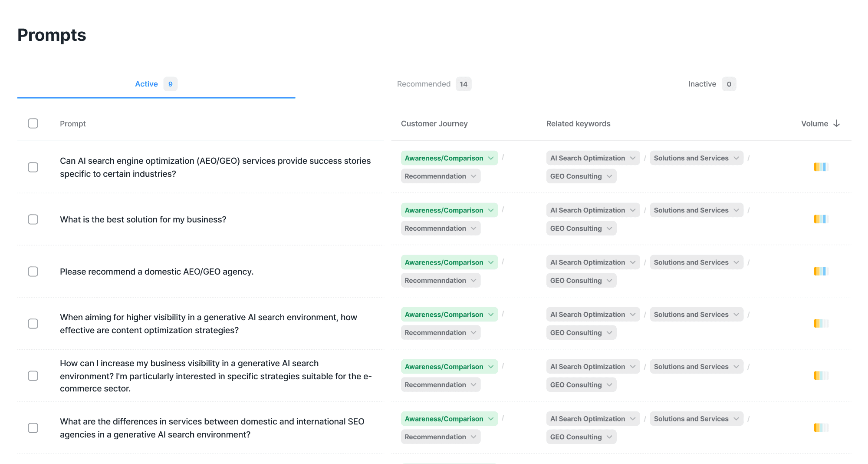
Task: Click the Active tab count badge showing 9
Action: pos(170,84)
